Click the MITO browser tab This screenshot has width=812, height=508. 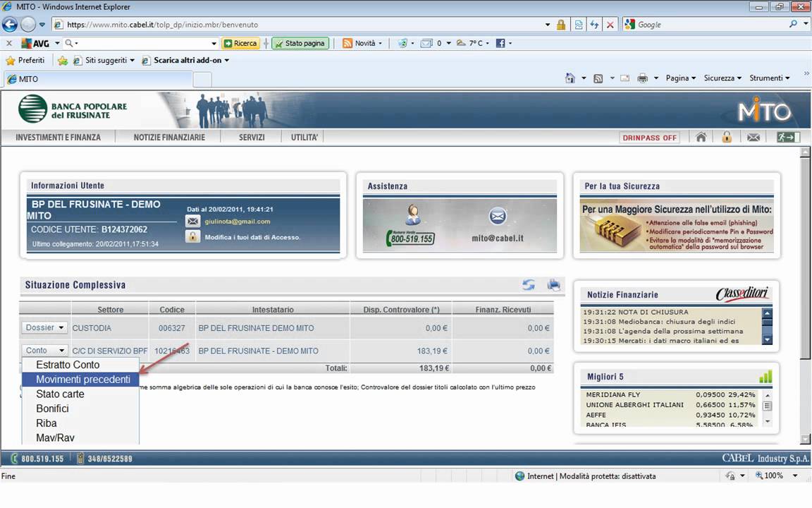(x=99, y=79)
